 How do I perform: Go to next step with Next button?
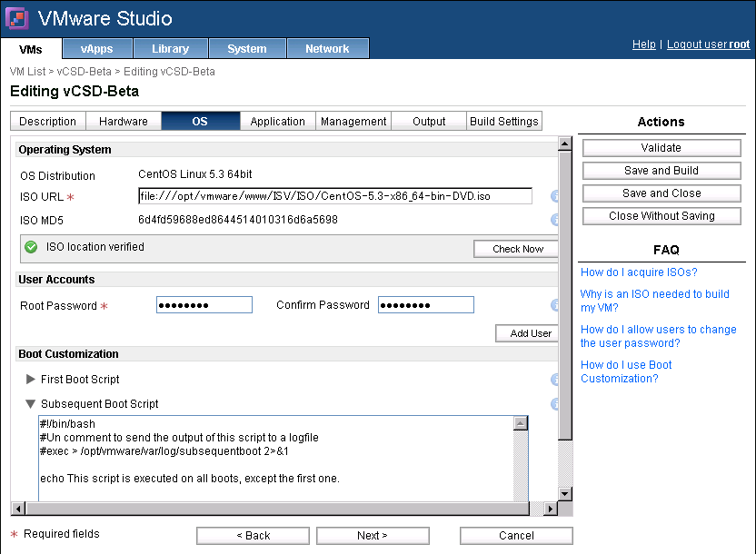click(x=373, y=536)
